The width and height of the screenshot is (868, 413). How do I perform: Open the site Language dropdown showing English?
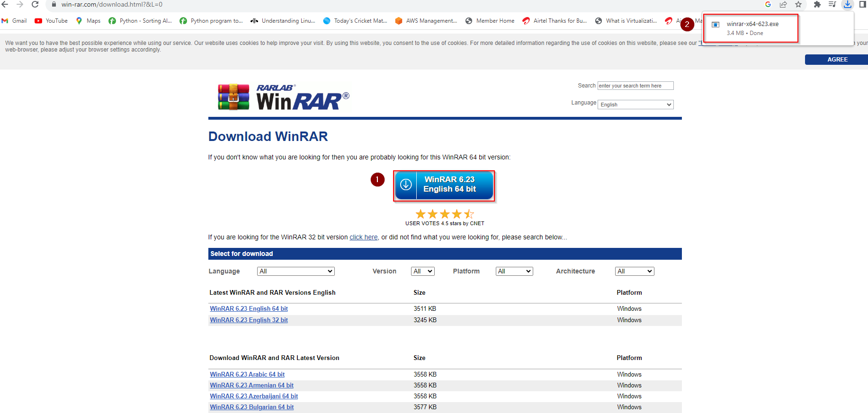click(x=635, y=105)
